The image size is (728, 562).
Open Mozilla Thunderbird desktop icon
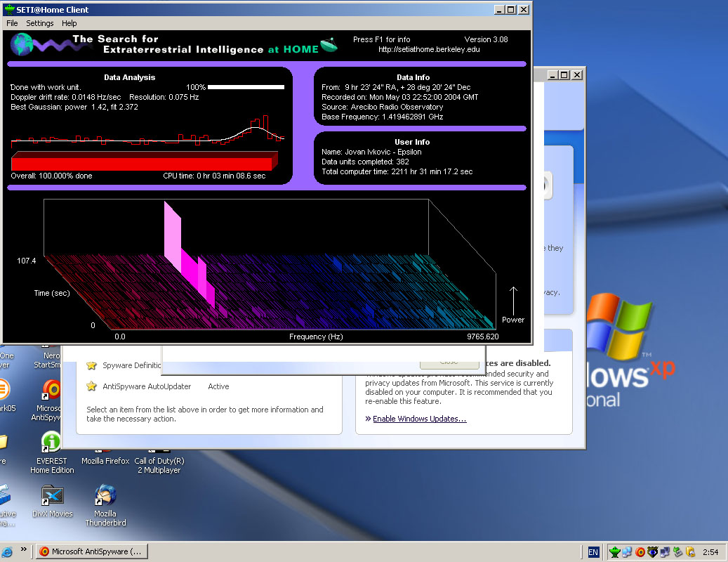[x=105, y=495]
